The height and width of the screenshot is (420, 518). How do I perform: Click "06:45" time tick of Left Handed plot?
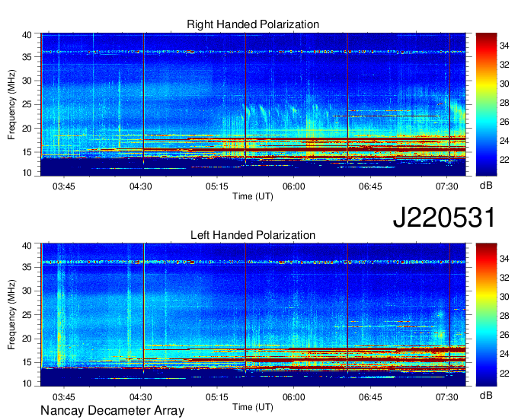tap(370, 397)
